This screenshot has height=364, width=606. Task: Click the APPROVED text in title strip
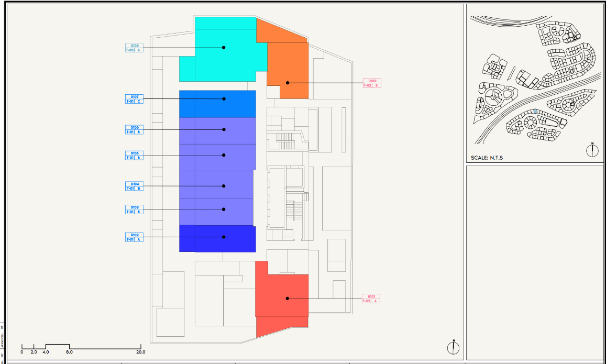point(2,341)
